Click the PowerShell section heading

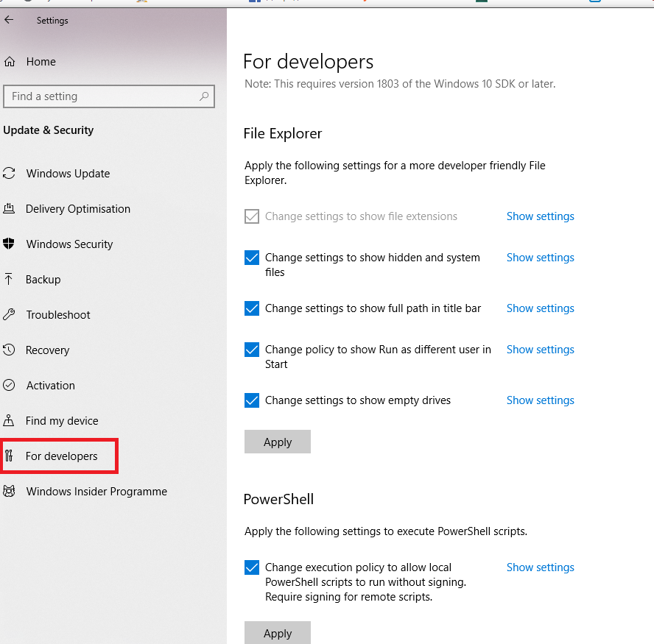[278, 499]
